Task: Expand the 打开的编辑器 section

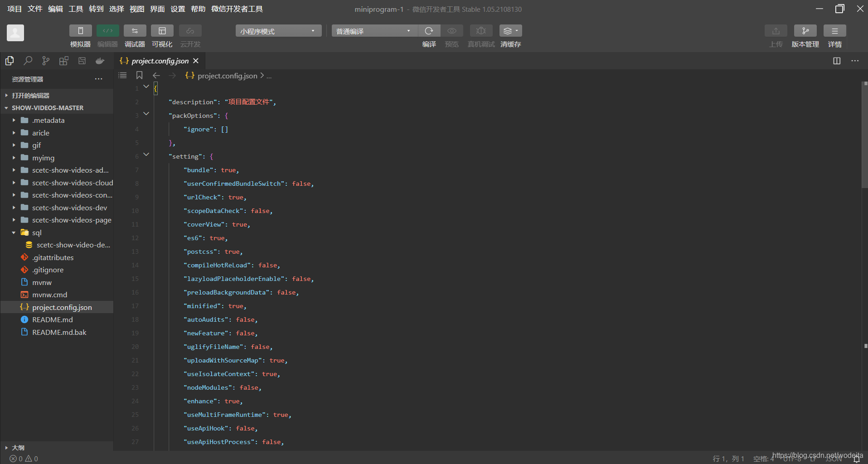Action: point(57,96)
